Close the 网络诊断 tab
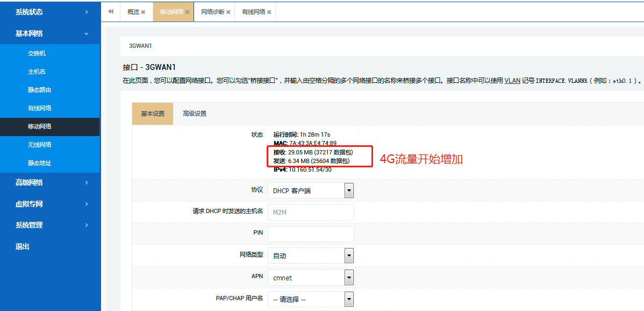Viewport: 644px width, 311px height. point(228,11)
